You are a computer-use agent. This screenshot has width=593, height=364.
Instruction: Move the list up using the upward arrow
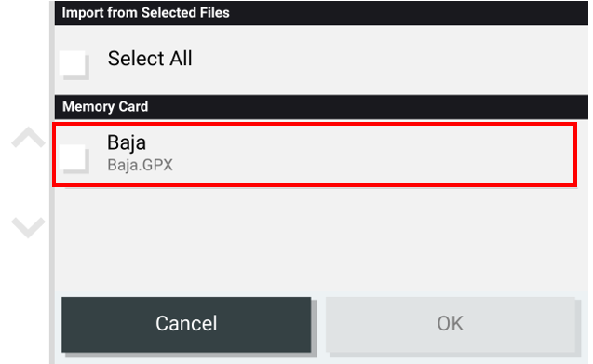[28, 137]
